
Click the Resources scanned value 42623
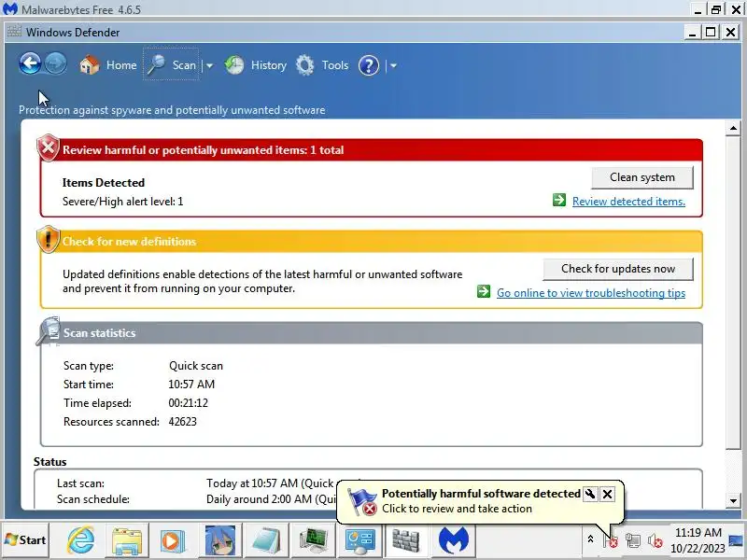(x=182, y=422)
